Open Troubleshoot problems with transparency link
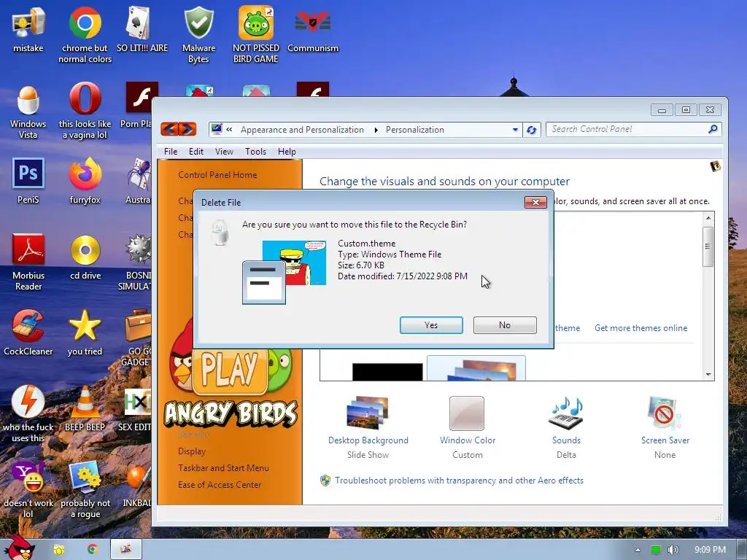The width and height of the screenshot is (747, 560). 459,480
